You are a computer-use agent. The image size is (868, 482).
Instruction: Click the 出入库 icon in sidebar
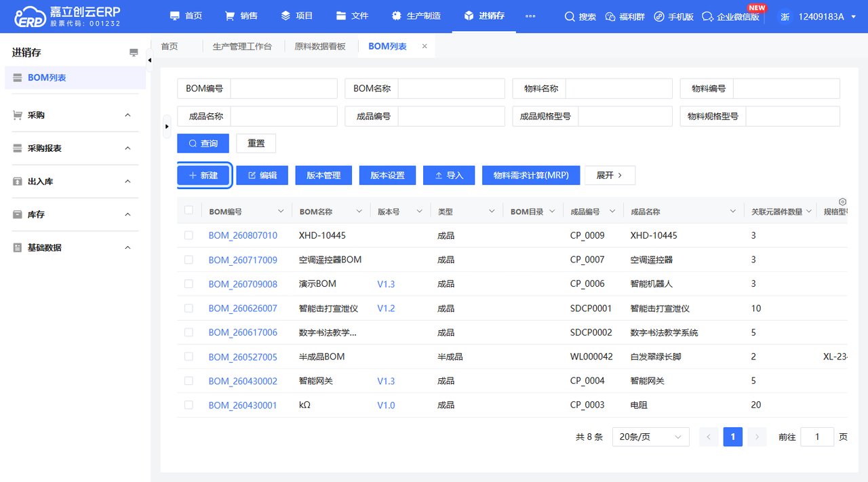click(18, 181)
